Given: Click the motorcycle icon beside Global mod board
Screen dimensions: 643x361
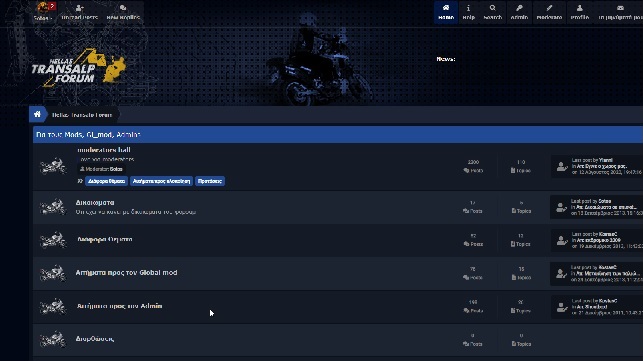Looking at the screenshot, I should 53,273.
